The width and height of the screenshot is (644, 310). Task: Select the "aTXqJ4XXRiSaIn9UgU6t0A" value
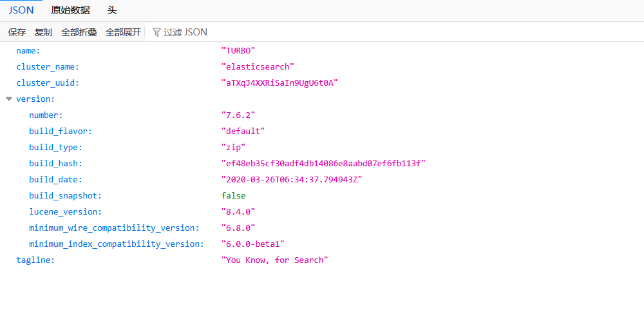tap(279, 83)
